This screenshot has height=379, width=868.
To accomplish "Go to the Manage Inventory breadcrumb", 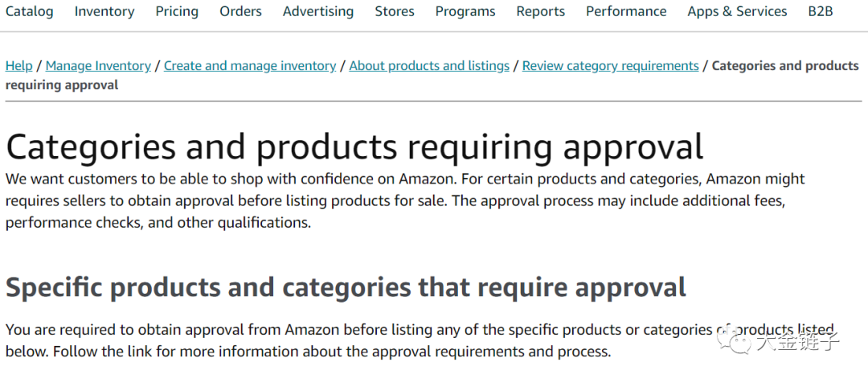I will (98, 66).
